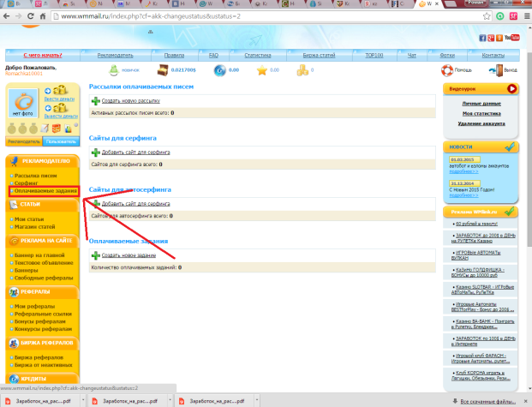Reload the page with refresh icon
Image resolution: width=532 pixels, height=407 pixels.
coord(31,16)
